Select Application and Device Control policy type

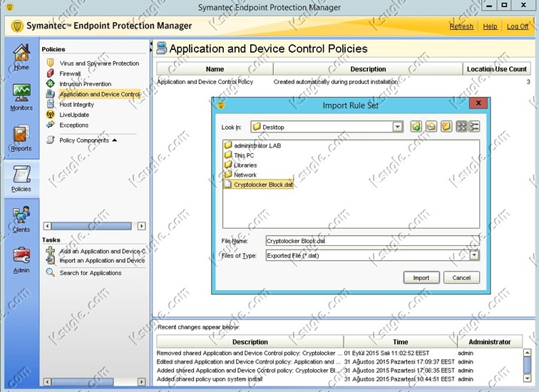pos(100,94)
